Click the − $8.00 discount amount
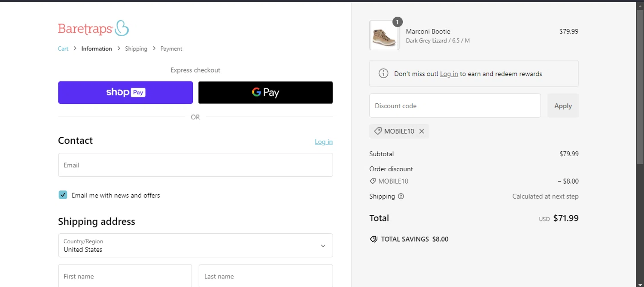644x287 pixels. [x=568, y=181]
